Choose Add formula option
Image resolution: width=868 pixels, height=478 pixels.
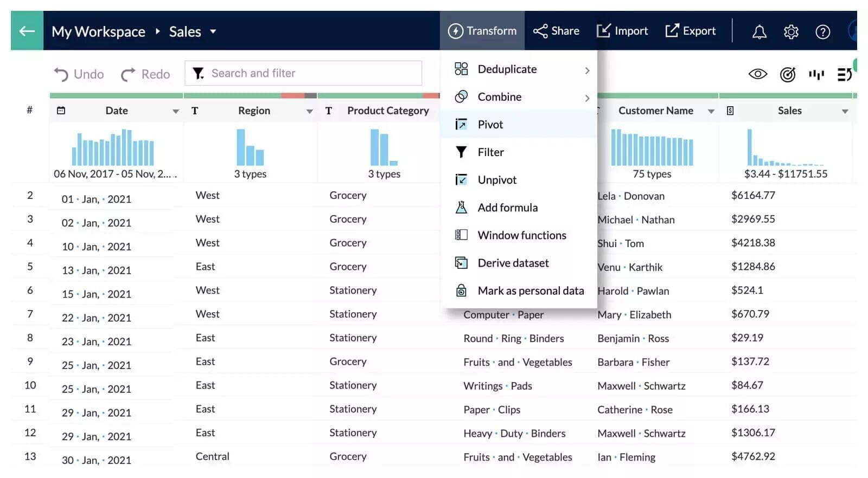click(x=519, y=208)
